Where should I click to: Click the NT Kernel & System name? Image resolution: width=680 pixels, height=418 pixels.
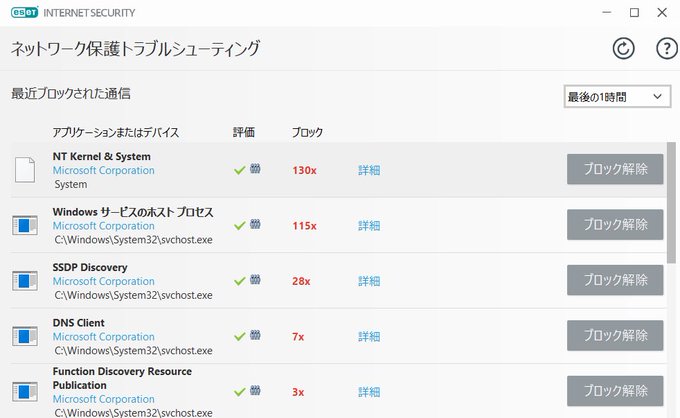(x=102, y=157)
